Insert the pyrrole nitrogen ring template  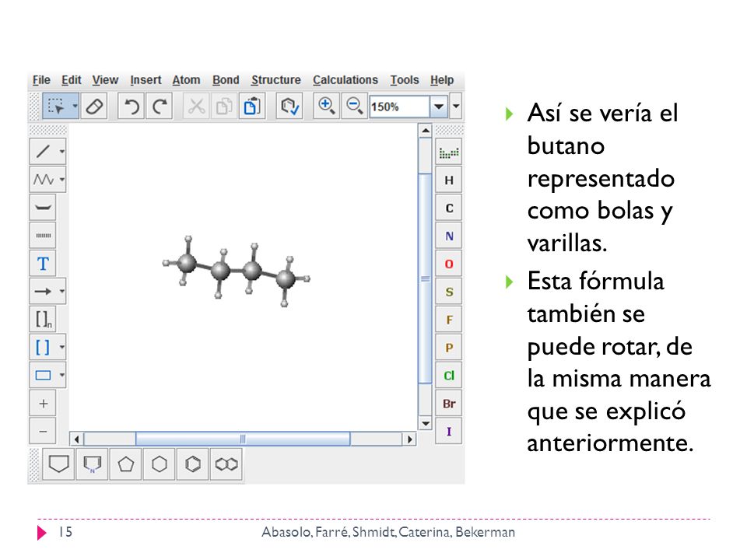93,464
